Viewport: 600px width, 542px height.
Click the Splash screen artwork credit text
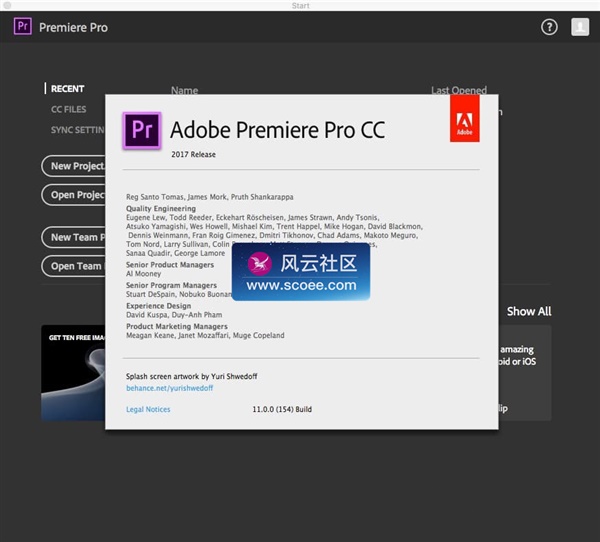click(192, 376)
